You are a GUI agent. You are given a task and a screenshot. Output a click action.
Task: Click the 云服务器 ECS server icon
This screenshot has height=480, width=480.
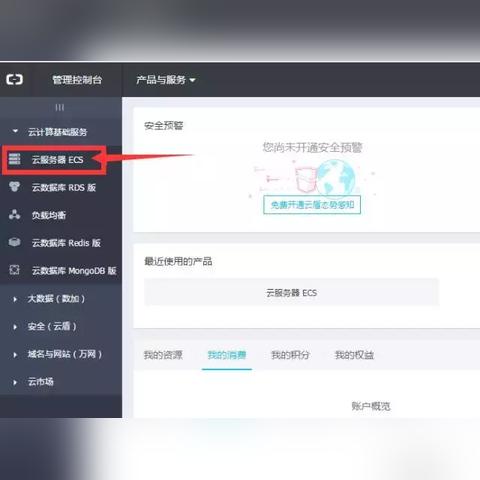point(14,159)
